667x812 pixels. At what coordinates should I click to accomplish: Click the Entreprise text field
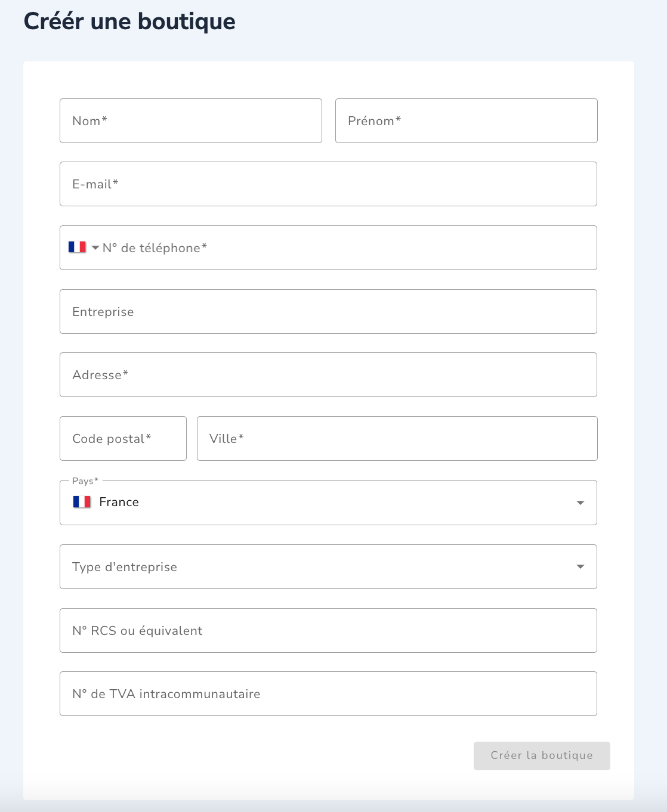(x=328, y=311)
